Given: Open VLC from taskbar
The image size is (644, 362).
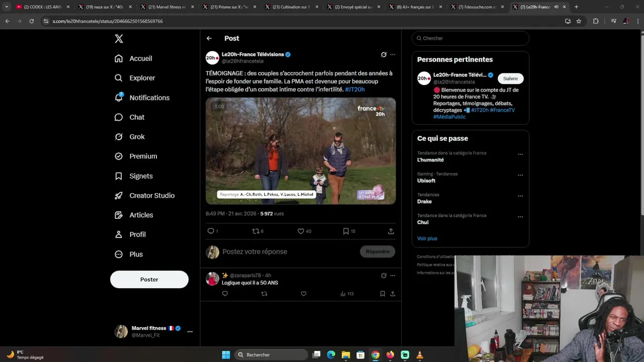Looking at the screenshot, I should tap(420, 355).
